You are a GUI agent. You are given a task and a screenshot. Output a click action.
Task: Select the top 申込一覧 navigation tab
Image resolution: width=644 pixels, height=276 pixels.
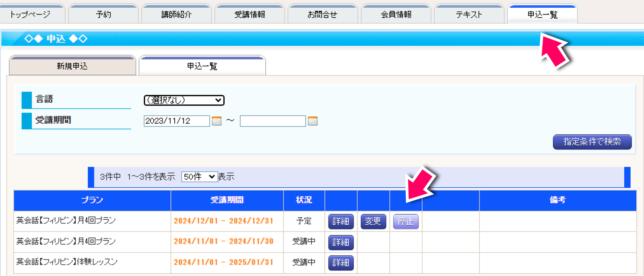543,14
